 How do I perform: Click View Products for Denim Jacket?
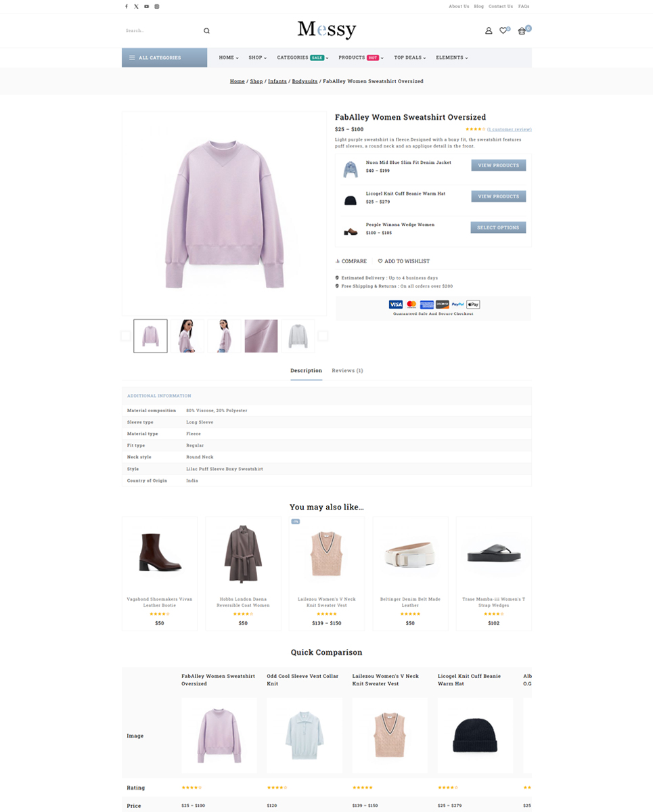click(499, 165)
